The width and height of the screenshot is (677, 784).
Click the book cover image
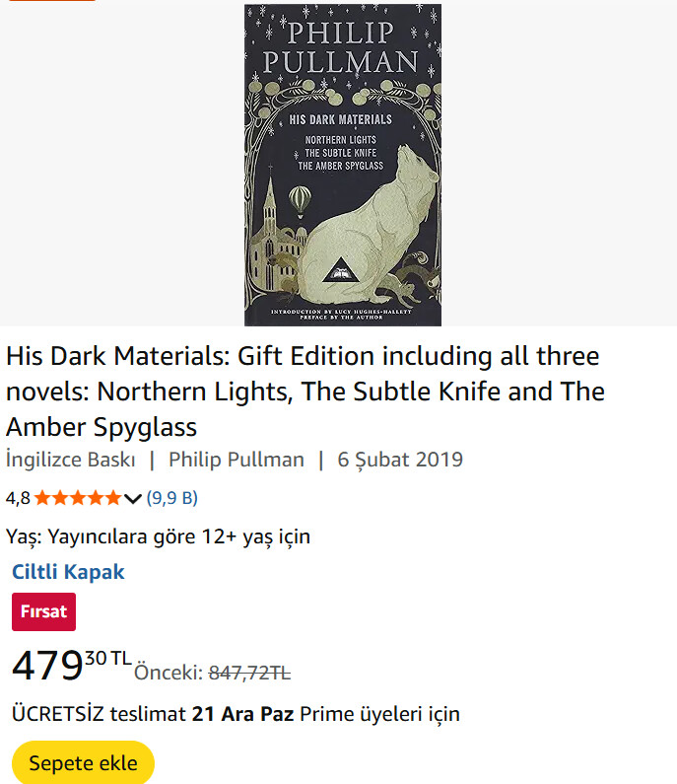point(343,165)
